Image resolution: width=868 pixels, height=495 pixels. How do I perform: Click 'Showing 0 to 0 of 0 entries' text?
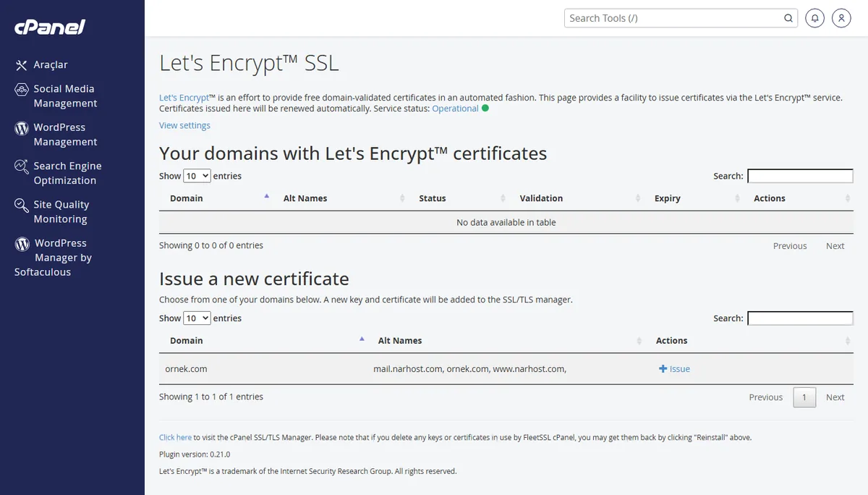pos(211,246)
